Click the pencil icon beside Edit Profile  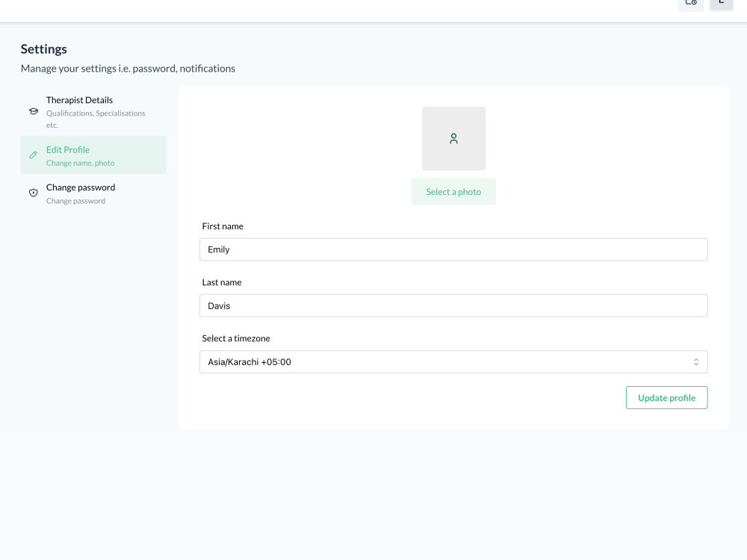tap(34, 155)
